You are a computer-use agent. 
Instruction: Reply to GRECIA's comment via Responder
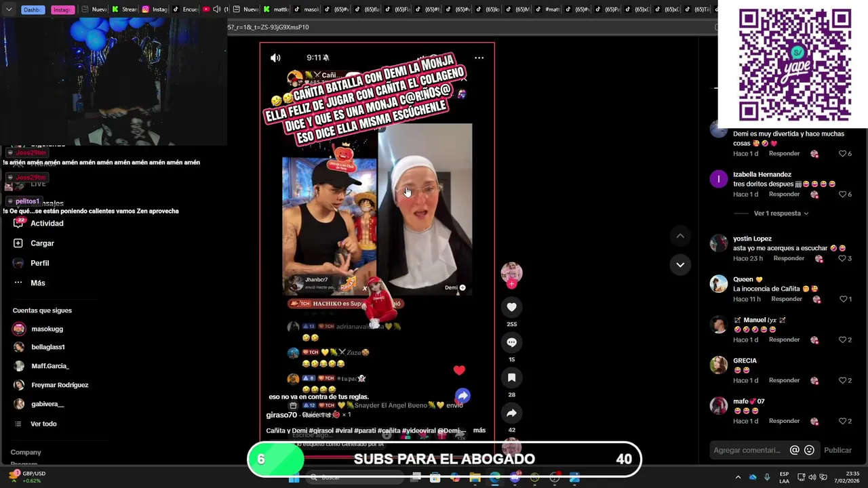pyautogui.click(x=785, y=380)
